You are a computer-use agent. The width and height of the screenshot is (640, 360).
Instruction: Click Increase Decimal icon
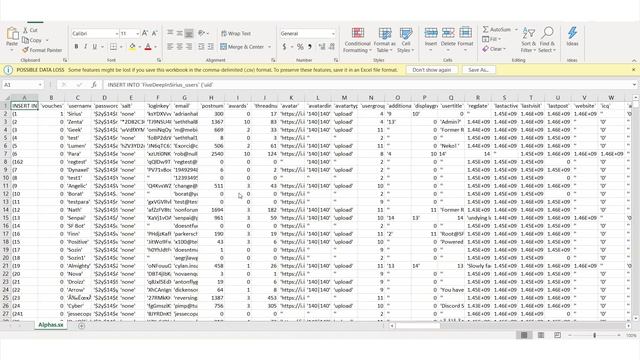[x=322, y=47]
